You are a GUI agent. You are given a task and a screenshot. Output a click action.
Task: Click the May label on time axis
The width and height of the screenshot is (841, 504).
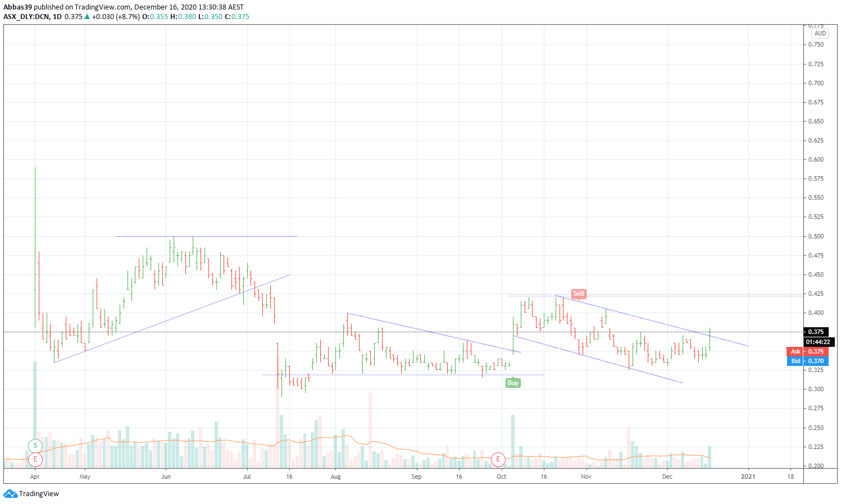coord(85,476)
